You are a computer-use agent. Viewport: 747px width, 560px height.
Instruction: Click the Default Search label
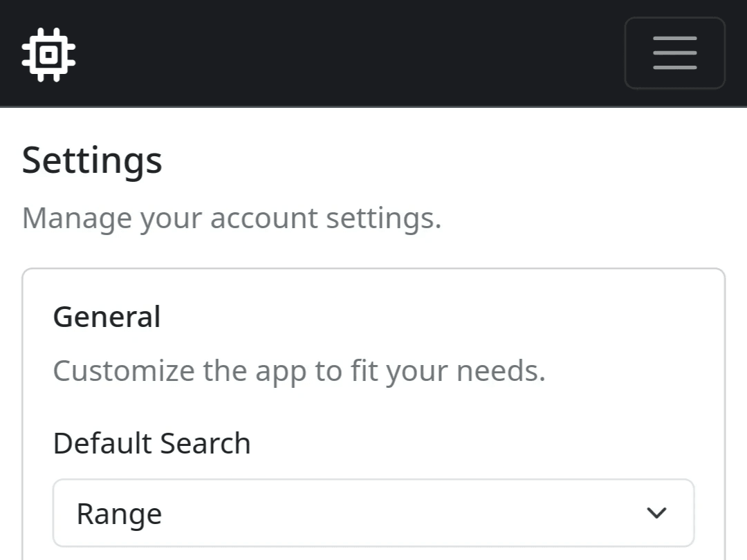tap(151, 443)
